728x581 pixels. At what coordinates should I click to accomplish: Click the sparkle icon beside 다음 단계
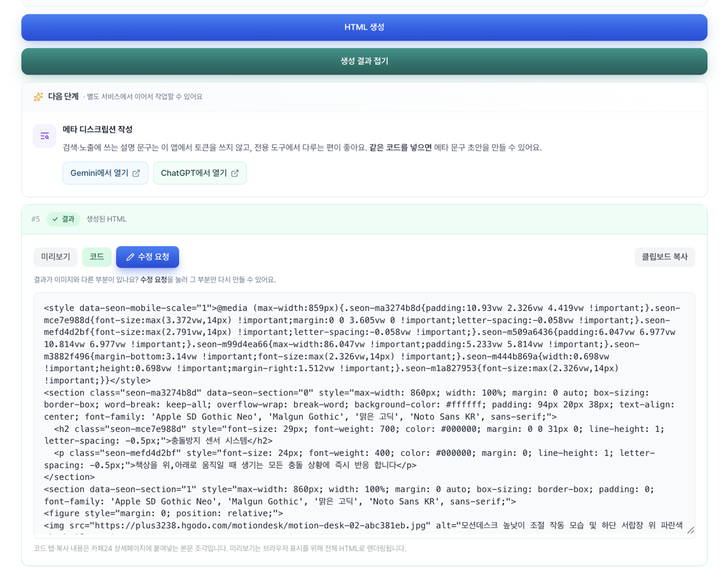pyautogui.click(x=38, y=96)
